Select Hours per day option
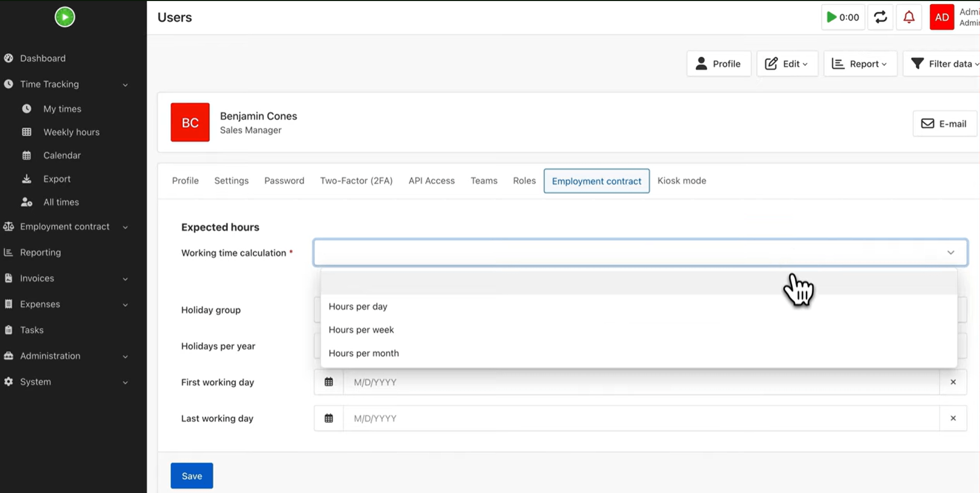 639,307
